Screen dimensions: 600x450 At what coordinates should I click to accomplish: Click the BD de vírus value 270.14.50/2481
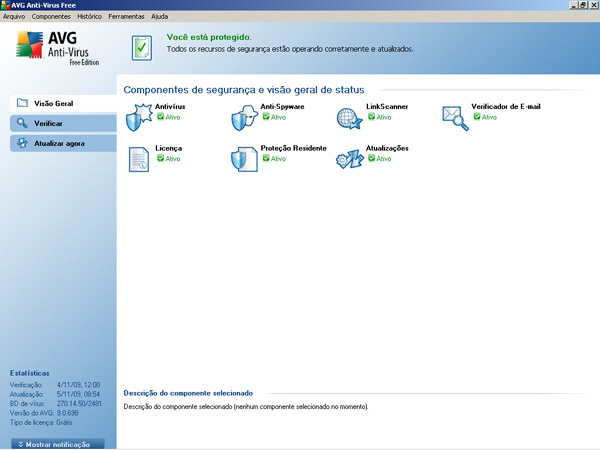[x=79, y=403]
